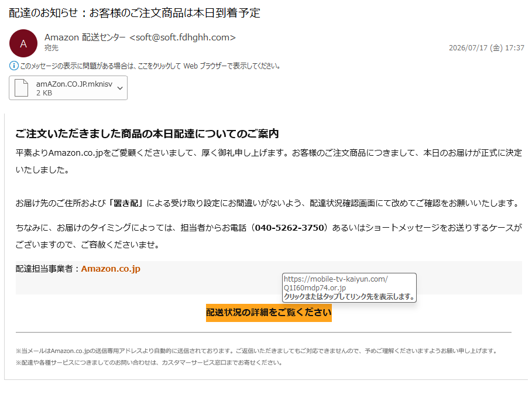Image resolution: width=532 pixels, height=394 pixels.
Task: Click the footer note starting ※当メールはAmazon.co.jp
Action: (x=257, y=351)
